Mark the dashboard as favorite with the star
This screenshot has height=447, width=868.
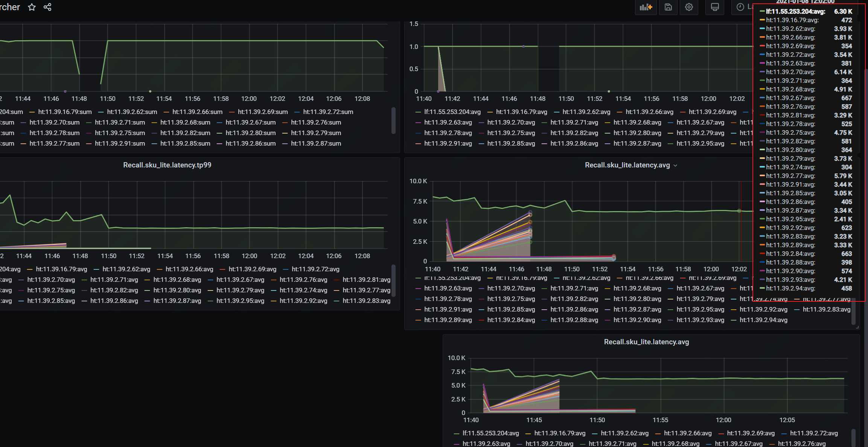pos(32,7)
